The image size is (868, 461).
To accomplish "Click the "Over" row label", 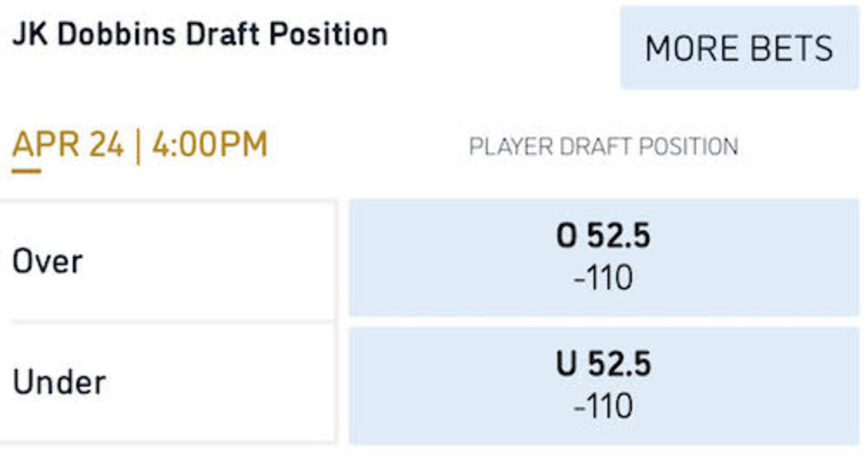I will click(x=48, y=261).
